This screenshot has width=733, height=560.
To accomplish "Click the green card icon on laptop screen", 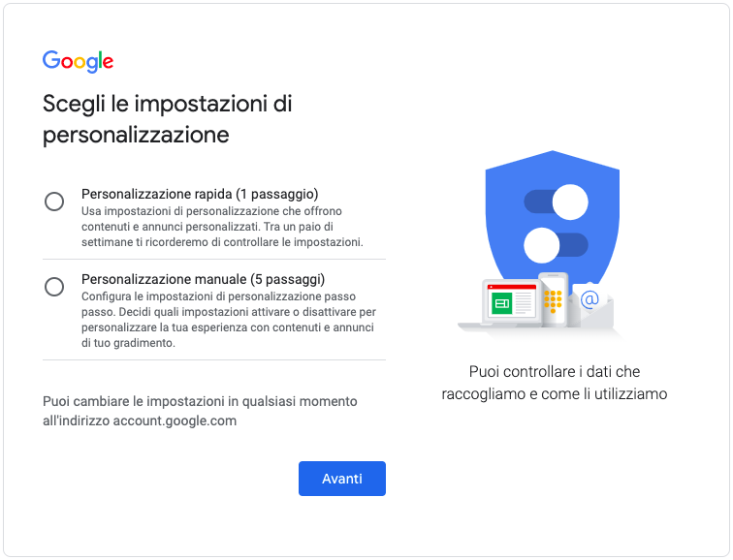I will coord(501,303).
